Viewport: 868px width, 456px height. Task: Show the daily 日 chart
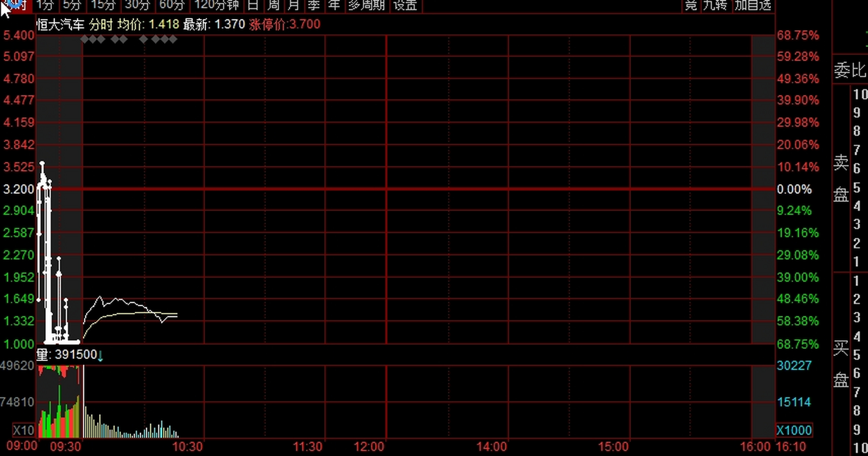point(253,5)
